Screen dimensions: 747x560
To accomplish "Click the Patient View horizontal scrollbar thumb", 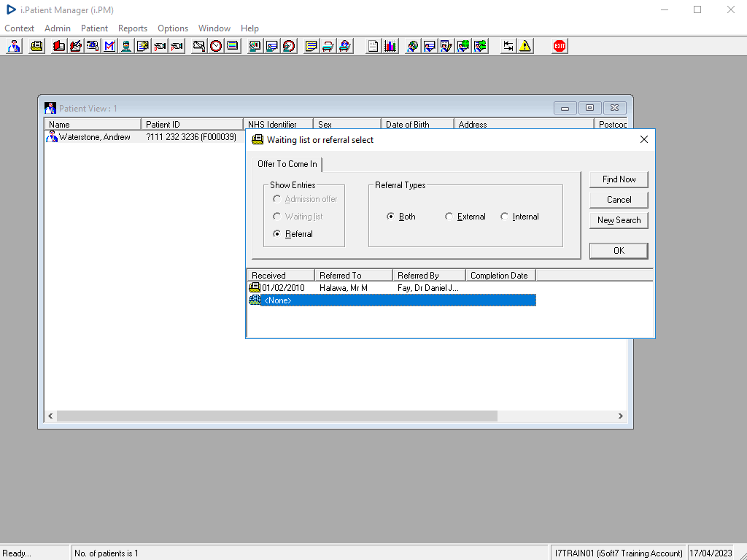I will [276, 416].
